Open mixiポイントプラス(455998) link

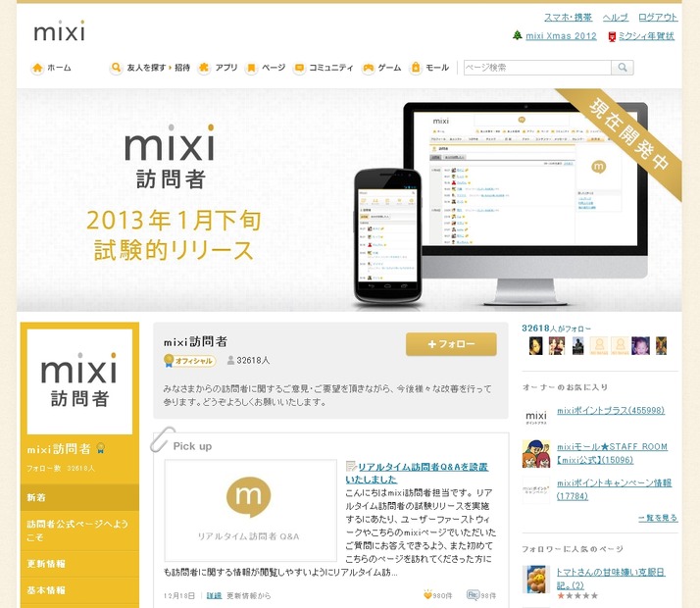611,410
